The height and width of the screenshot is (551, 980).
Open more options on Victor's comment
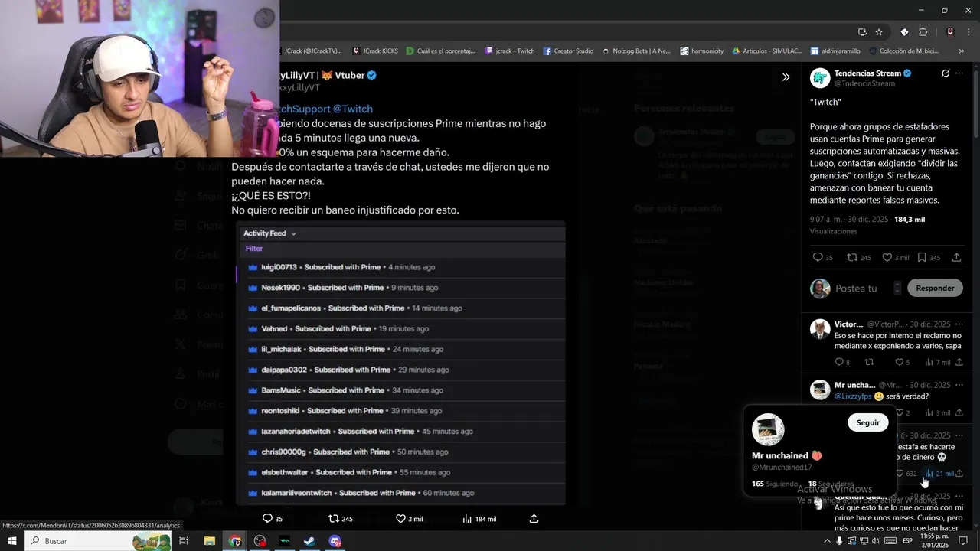959,324
